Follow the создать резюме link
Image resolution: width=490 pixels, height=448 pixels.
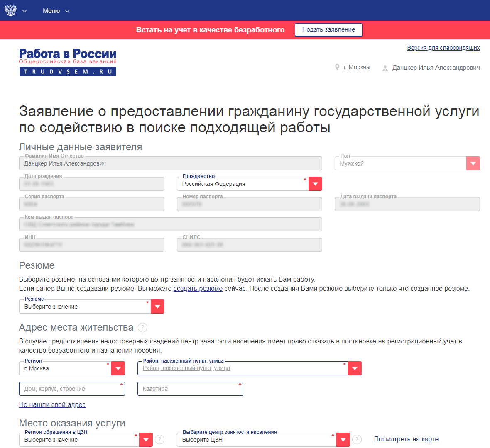(198, 288)
